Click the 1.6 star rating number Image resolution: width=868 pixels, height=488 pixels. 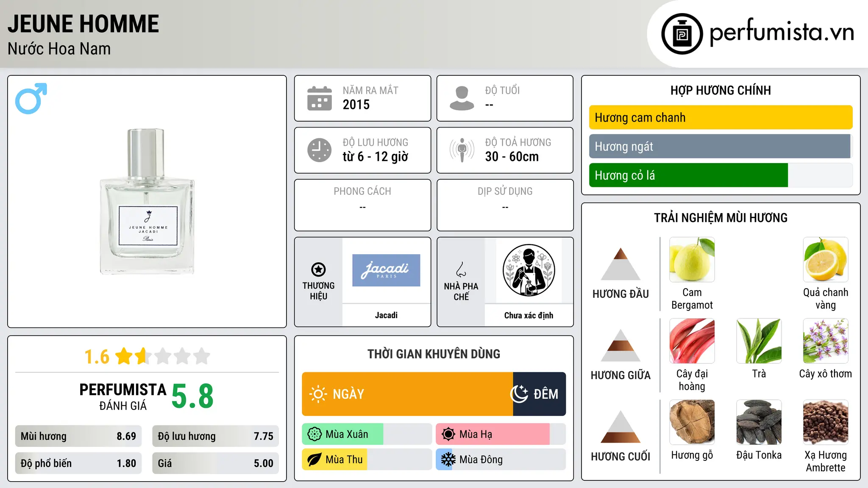point(97,357)
